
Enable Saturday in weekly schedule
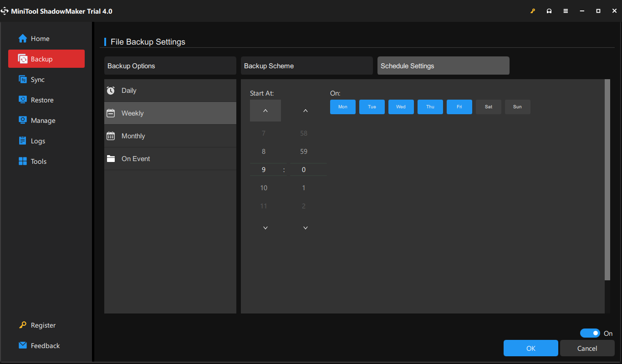pos(488,107)
